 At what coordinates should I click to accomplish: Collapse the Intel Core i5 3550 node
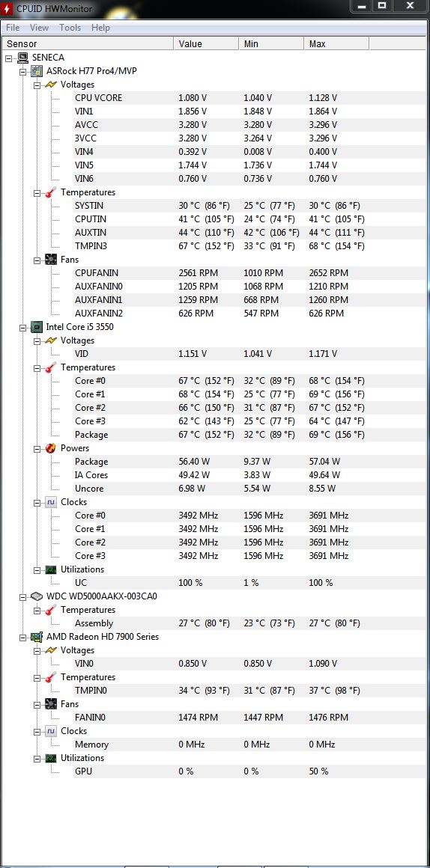click(x=22, y=327)
